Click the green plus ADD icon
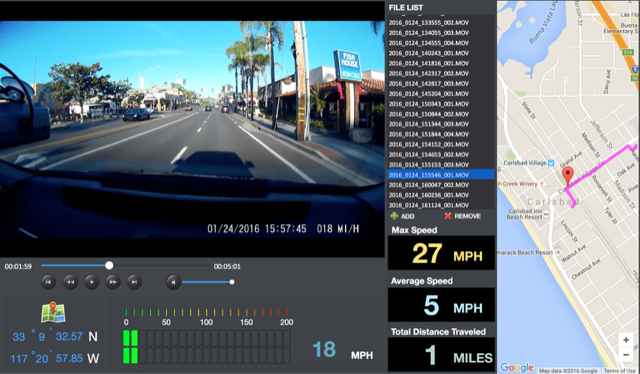The height and width of the screenshot is (374, 640). click(x=394, y=216)
